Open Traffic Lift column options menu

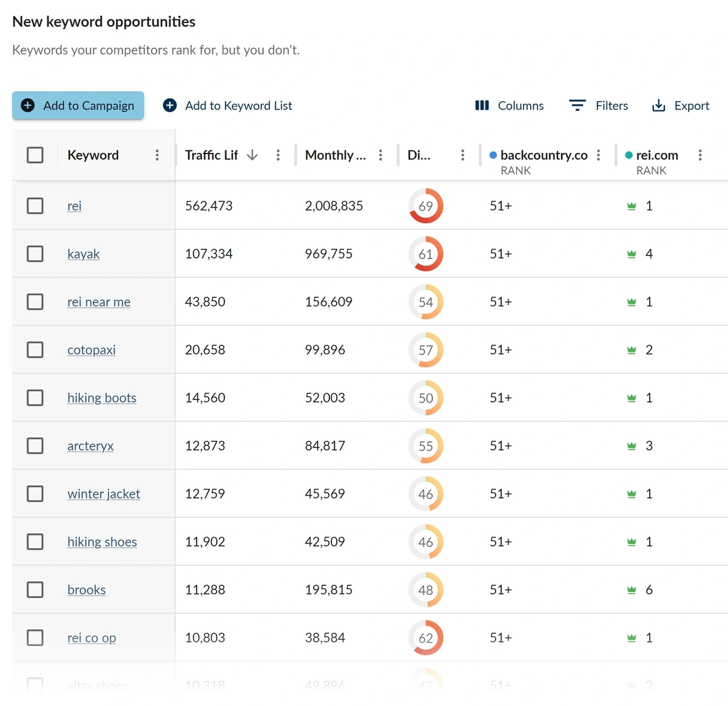click(278, 155)
